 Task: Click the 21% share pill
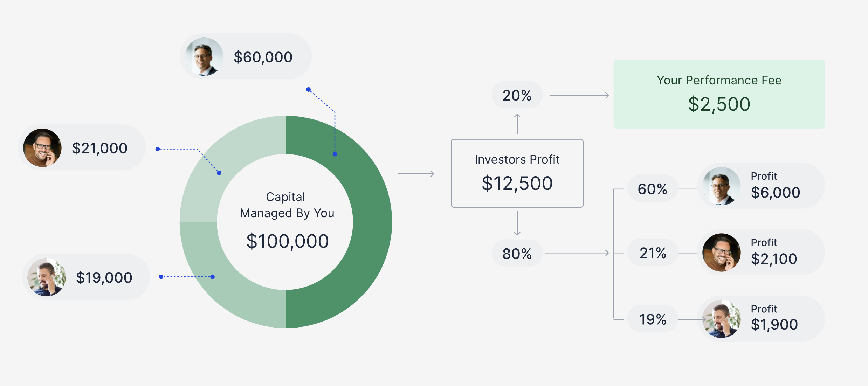tap(652, 253)
